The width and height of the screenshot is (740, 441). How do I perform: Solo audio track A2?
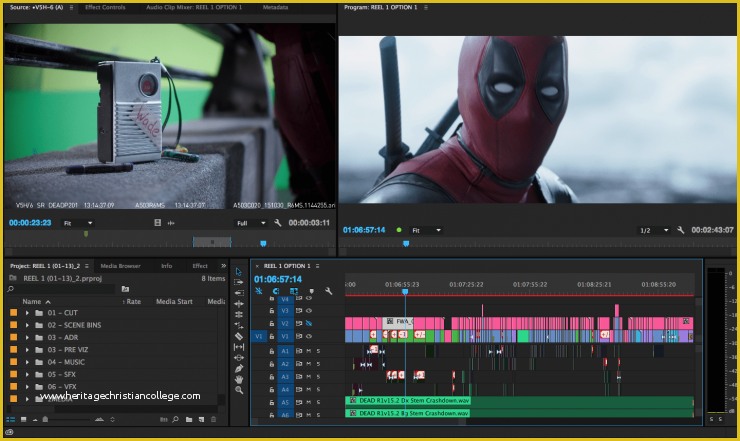318,364
